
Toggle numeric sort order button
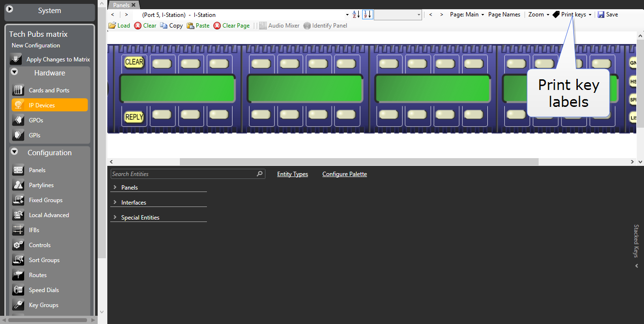[x=367, y=15]
